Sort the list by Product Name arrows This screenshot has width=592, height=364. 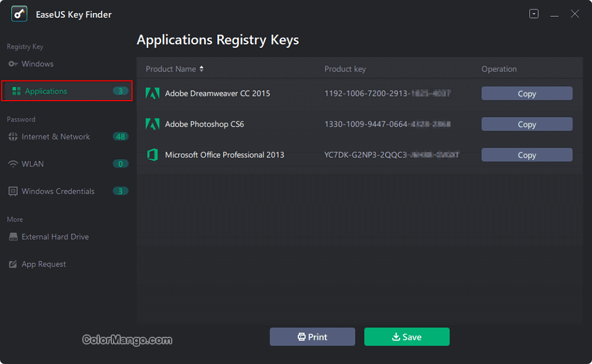click(202, 69)
